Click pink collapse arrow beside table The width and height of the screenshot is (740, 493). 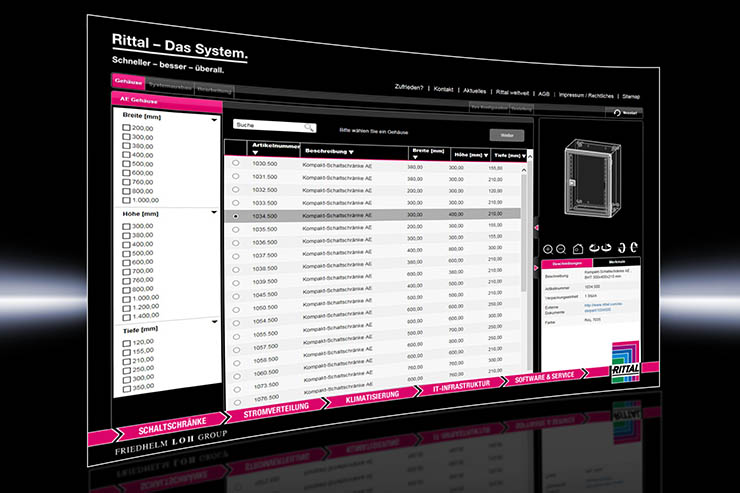(x=532, y=226)
